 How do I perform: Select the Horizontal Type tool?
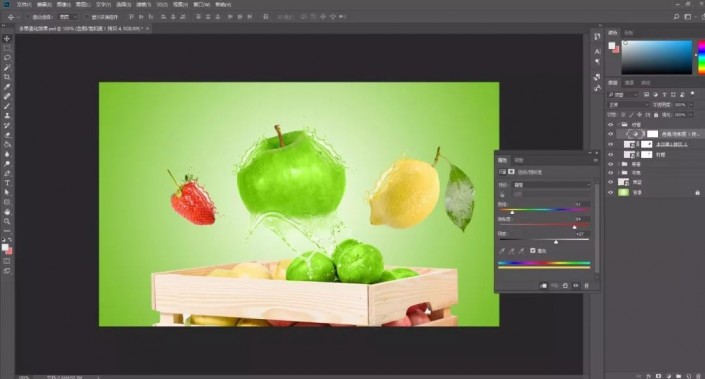point(7,183)
